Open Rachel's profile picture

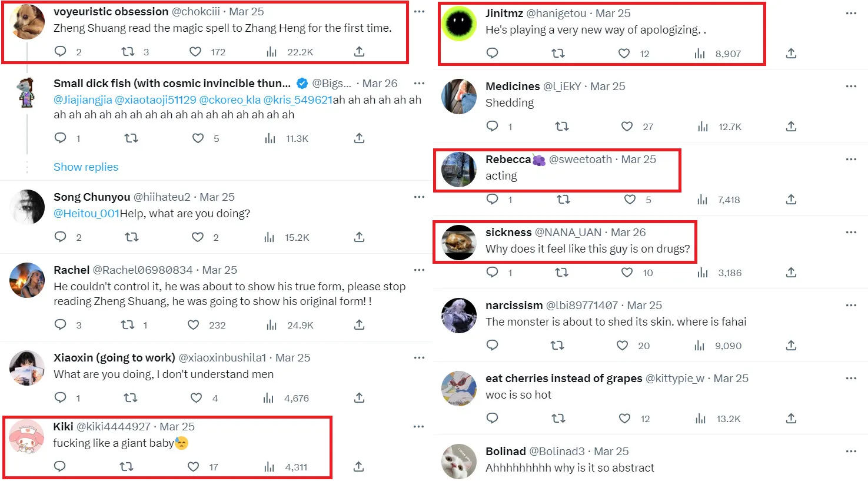pyautogui.click(x=27, y=280)
